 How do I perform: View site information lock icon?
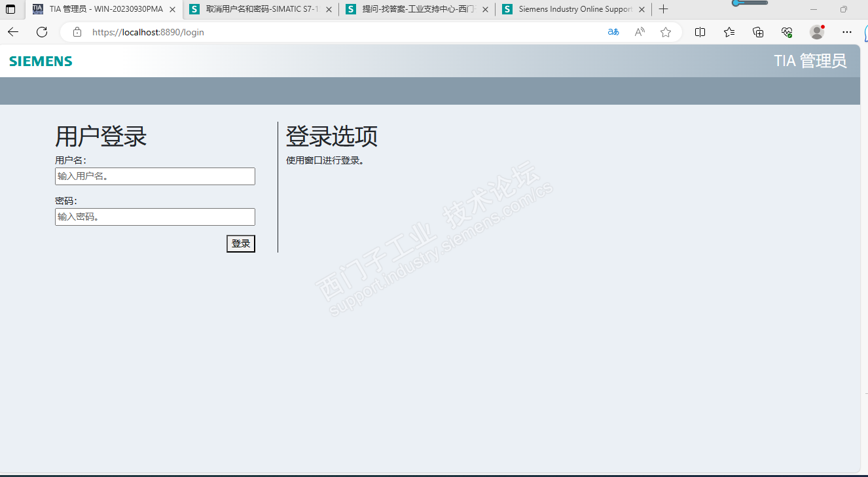pos(77,32)
